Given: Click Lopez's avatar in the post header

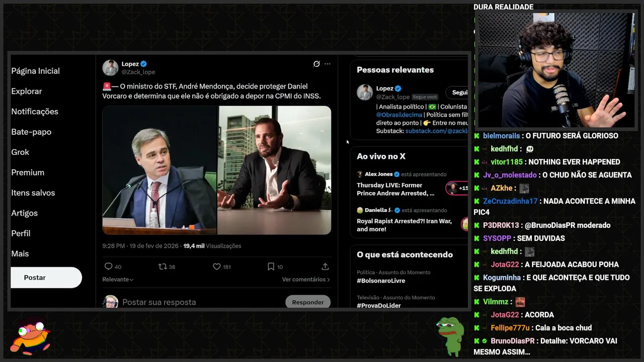Looking at the screenshot, I should pyautogui.click(x=111, y=68).
